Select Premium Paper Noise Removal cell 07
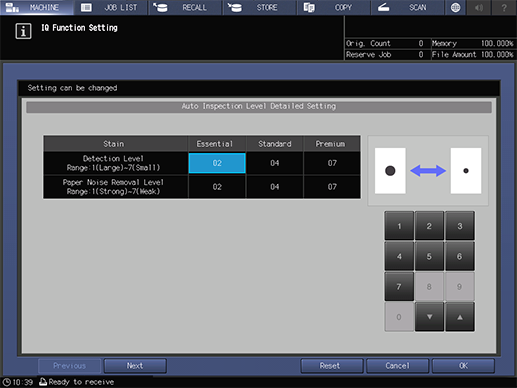517x388 pixels. point(332,187)
